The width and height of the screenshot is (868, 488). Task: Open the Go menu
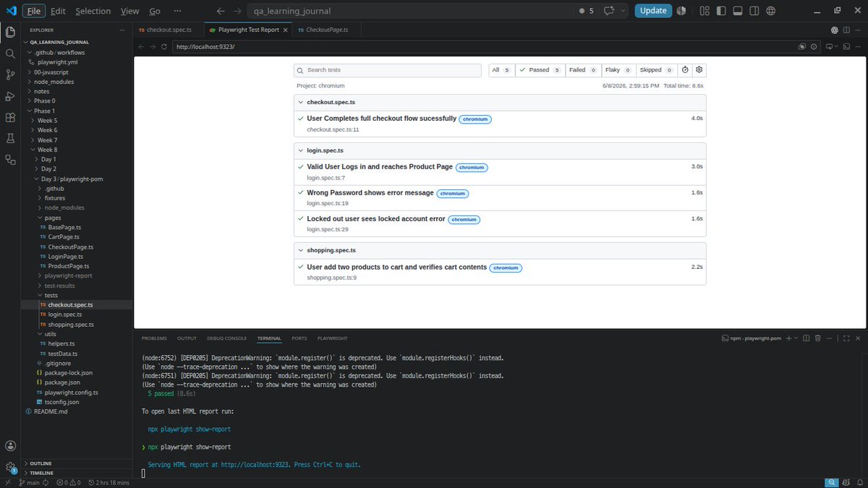[155, 11]
